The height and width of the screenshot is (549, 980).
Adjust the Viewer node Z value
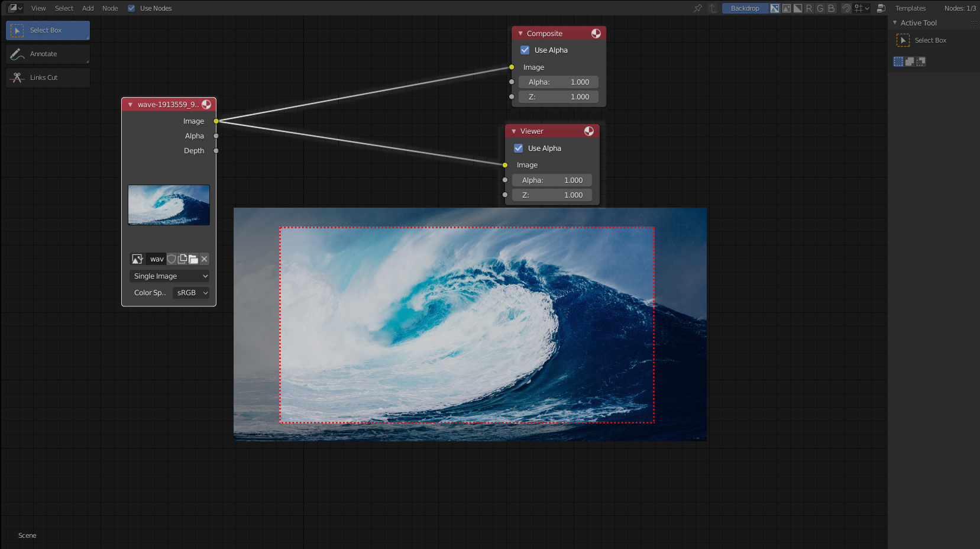point(552,195)
